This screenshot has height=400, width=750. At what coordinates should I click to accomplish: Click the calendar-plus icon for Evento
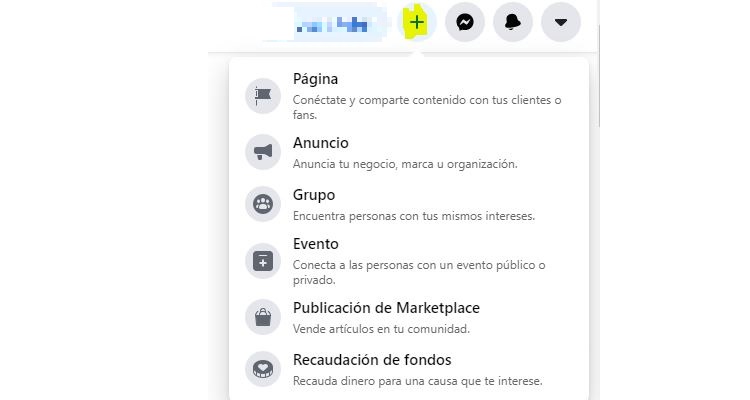coord(263,261)
